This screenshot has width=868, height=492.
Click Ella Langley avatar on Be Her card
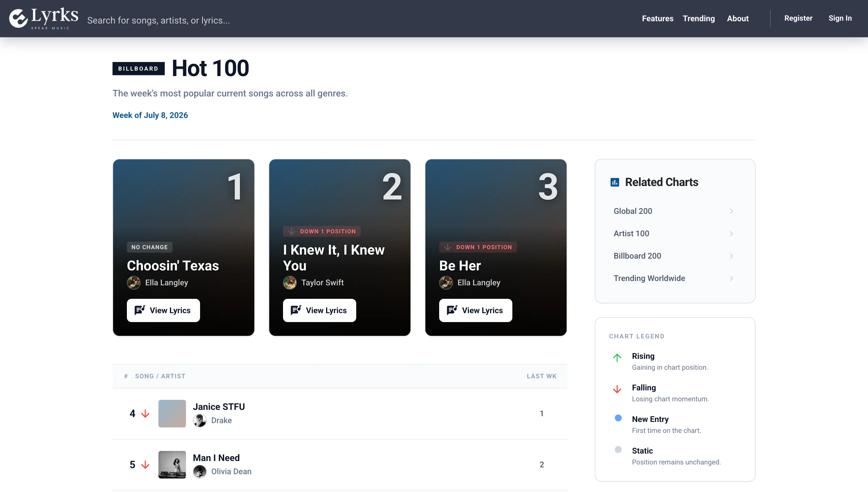pyautogui.click(x=446, y=283)
